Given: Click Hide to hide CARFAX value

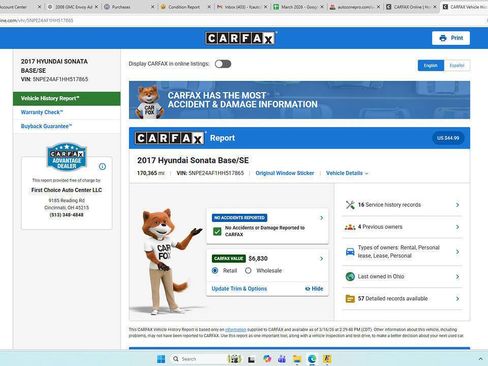Looking at the screenshot, I should pyautogui.click(x=314, y=289).
